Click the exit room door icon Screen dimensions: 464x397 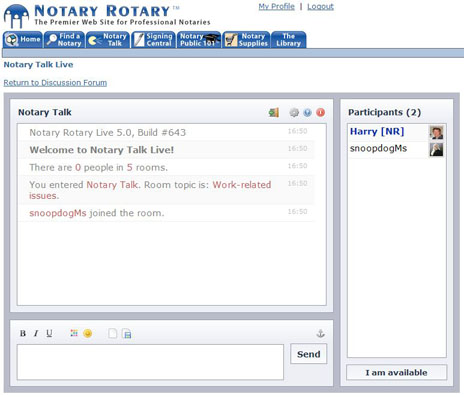click(274, 112)
